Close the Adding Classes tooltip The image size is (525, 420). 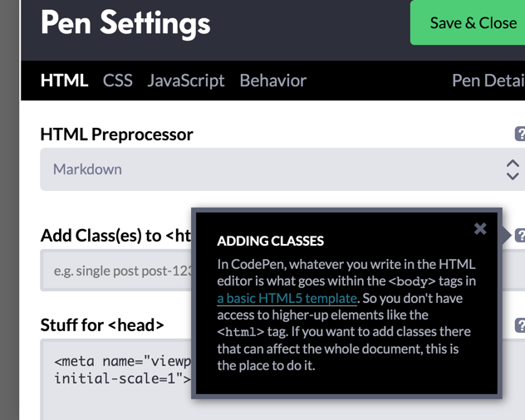tap(480, 228)
